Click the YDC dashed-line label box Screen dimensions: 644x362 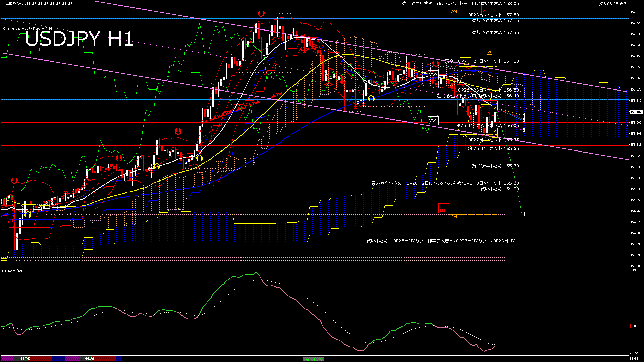(433, 120)
